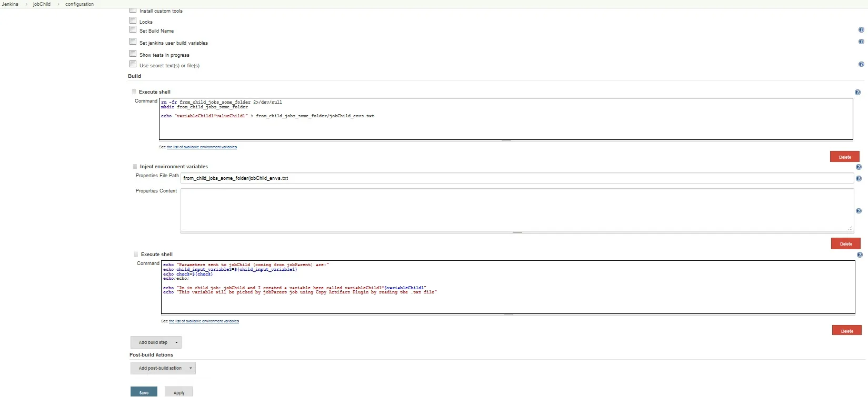
Task: Open help for Properties File Path field
Action: pos(859,179)
